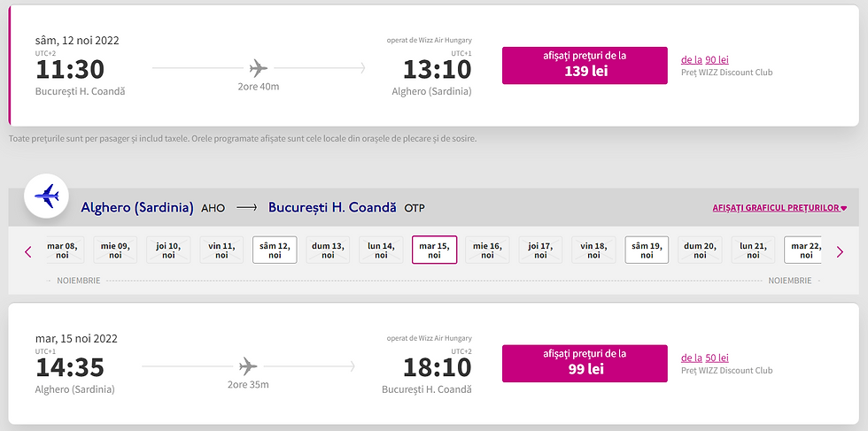Image resolution: width=868 pixels, height=431 pixels.
Task: Select vin 11, noi date
Action: tap(221, 250)
